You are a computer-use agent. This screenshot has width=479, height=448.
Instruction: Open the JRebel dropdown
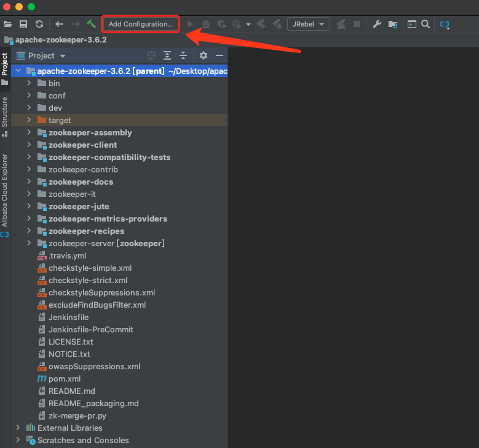pyautogui.click(x=308, y=24)
